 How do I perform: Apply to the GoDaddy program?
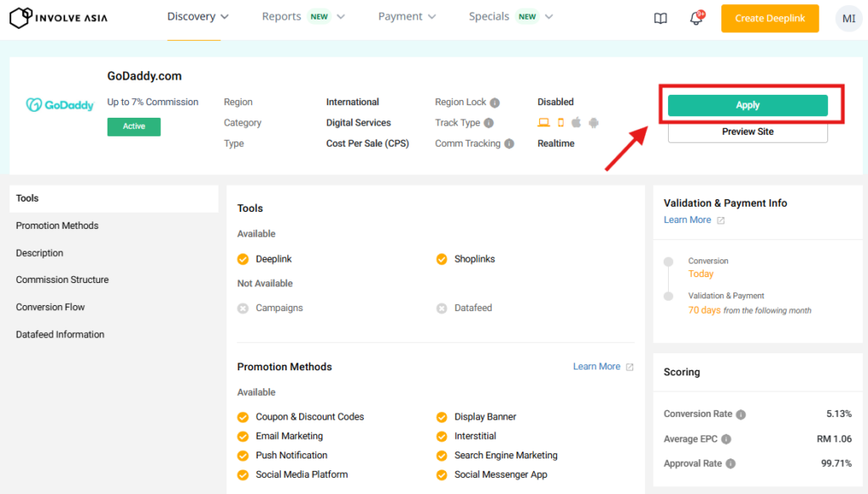[x=748, y=105]
